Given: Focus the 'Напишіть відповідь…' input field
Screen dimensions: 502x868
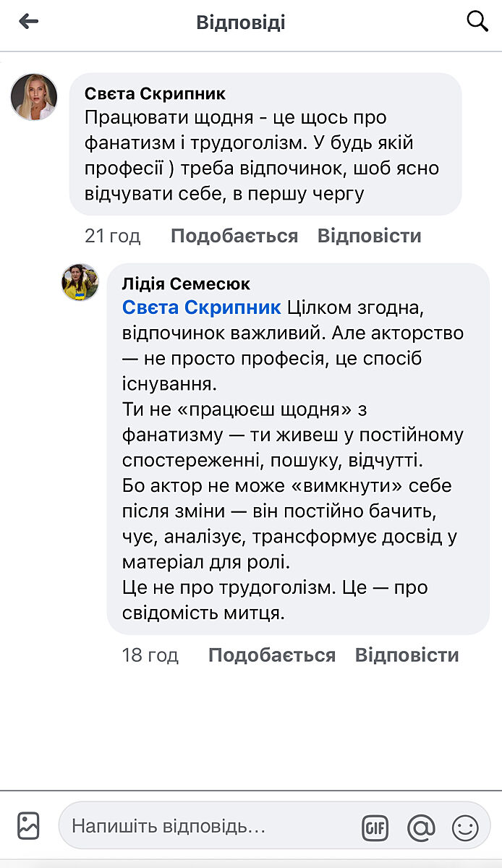Looking at the screenshot, I should click(x=210, y=826).
